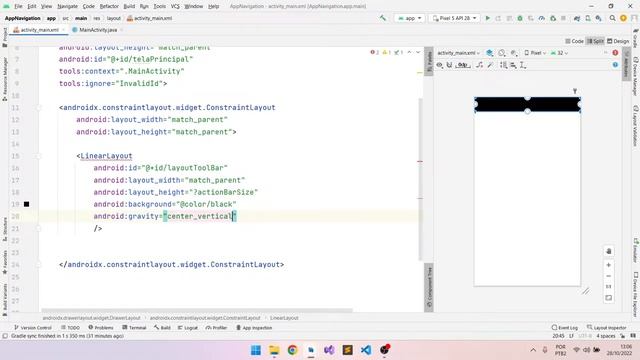Set default margins 0dp button

462,65
